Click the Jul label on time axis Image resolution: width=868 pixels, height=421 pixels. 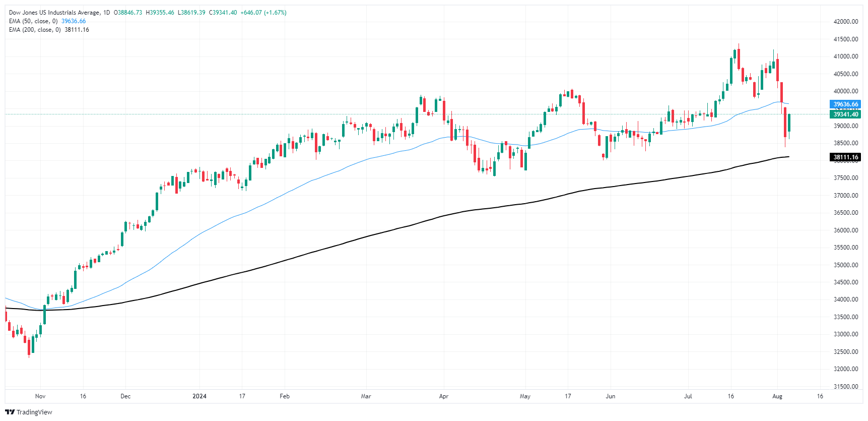coord(688,396)
